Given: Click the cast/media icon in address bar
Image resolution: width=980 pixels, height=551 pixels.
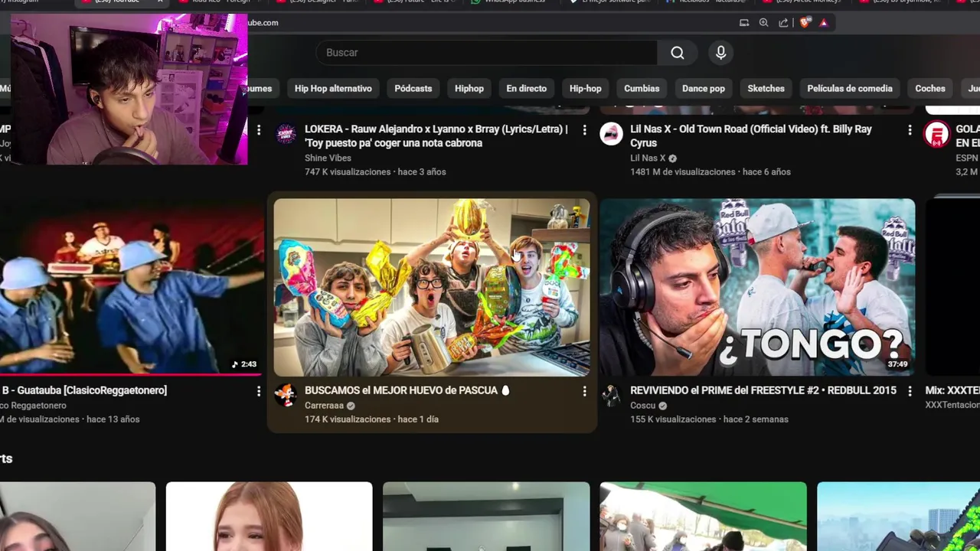Looking at the screenshot, I should [x=743, y=23].
